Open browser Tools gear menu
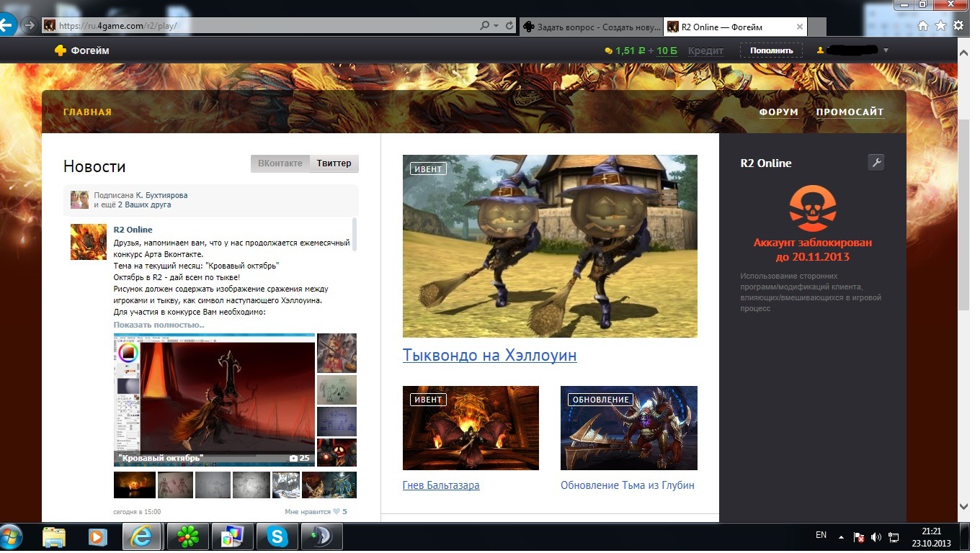980x553 pixels. pyautogui.click(x=958, y=25)
